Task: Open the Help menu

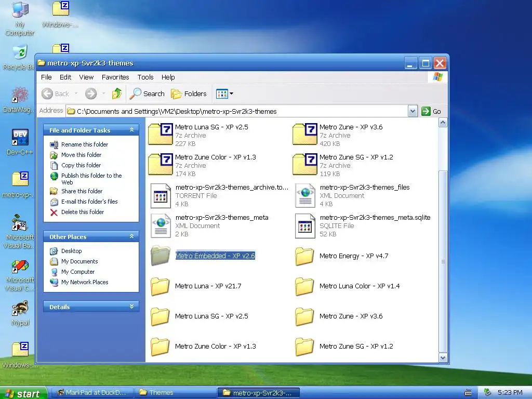Action: click(168, 77)
